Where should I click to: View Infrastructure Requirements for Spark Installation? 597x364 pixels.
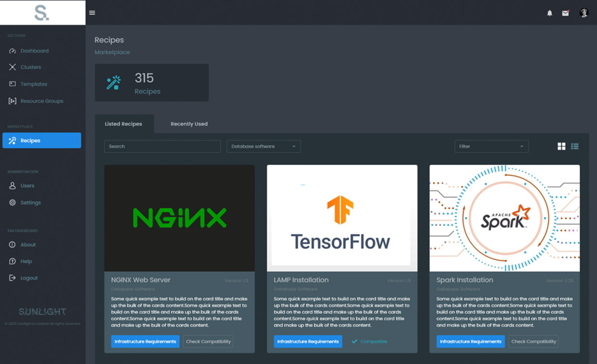tap(471, 341)
